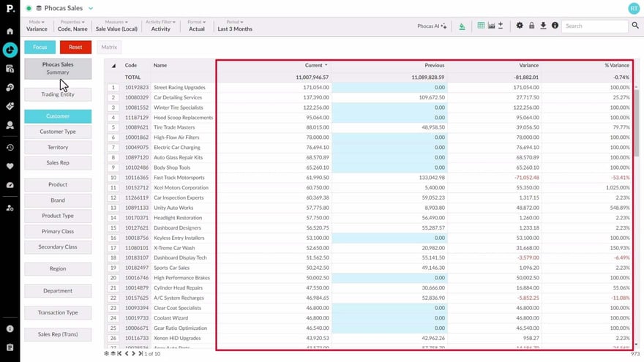Click the Focus button
This screenshot has height=362, width=644.
[40, 47]
